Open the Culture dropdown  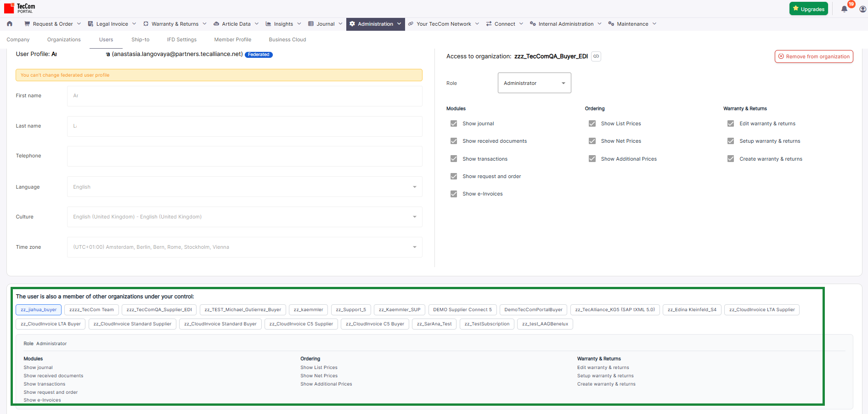pos(245,217)
